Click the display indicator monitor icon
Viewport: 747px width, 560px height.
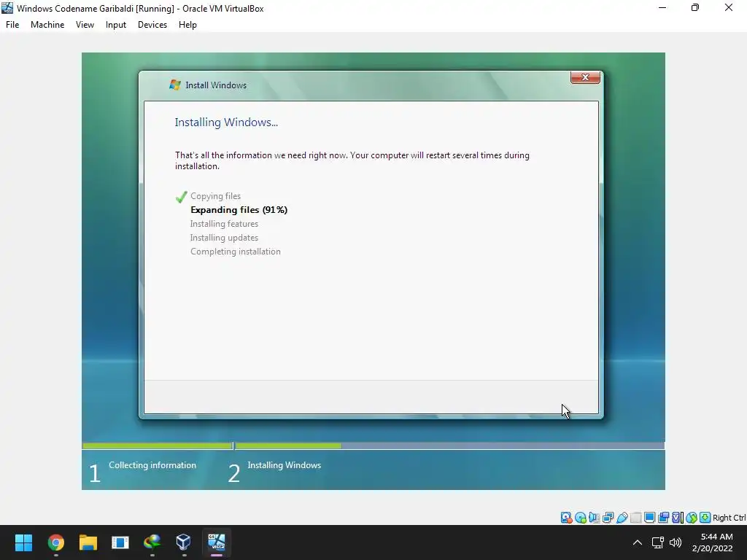[x=649, y=518]
